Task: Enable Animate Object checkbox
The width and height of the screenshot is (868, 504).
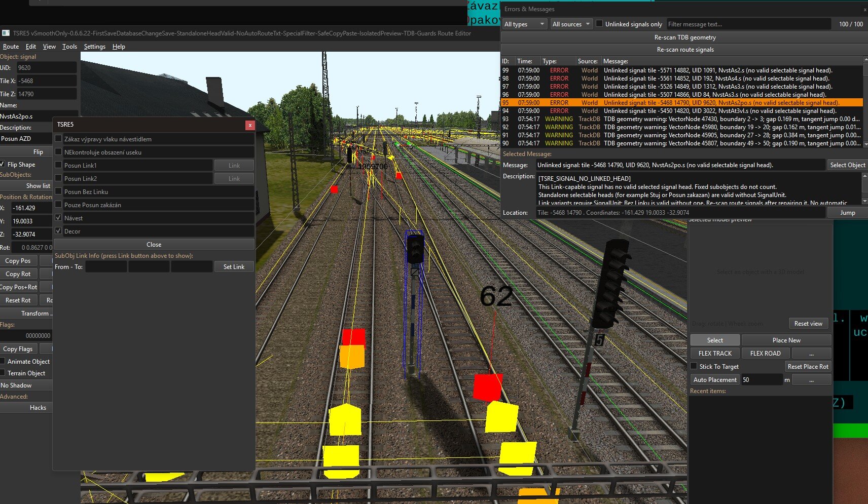Action: coord(3,361)
